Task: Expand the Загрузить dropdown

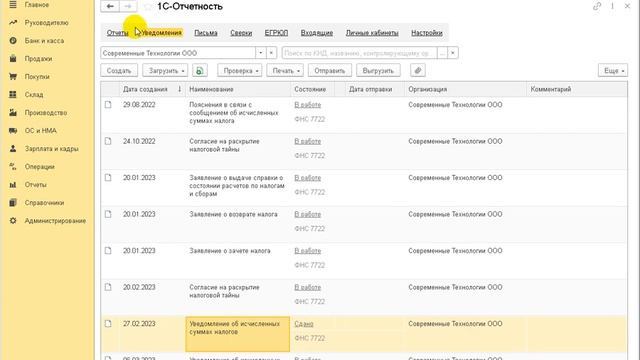Action: click(165, 71)
